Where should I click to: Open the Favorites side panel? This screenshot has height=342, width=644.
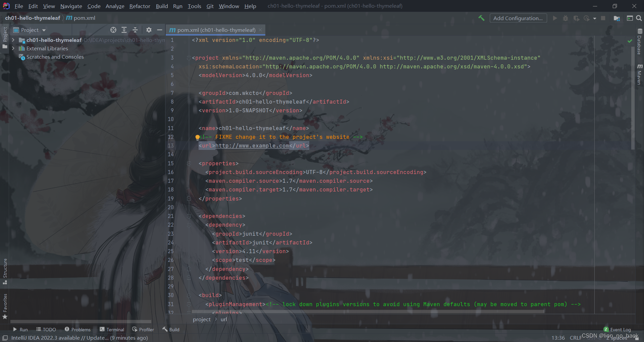tap(5, 306)
